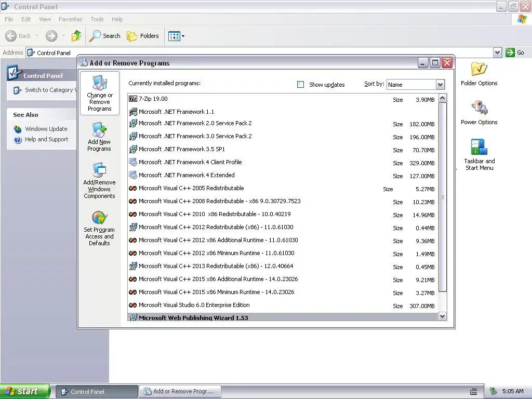The image size is (532, 399).
Task: Switch to Control Panel taskbar button
Action: (97, 392)
